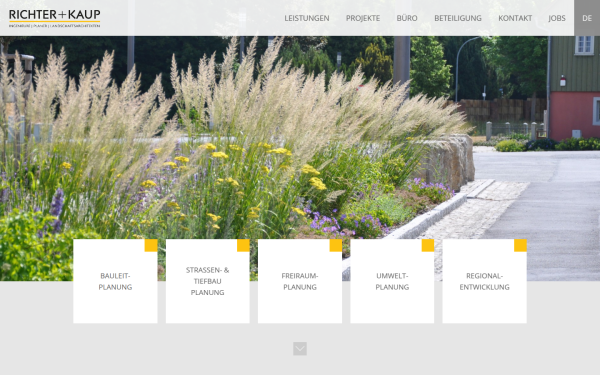
Task: Choose the Regionalentwicklung tile
Action: (484, 281)
